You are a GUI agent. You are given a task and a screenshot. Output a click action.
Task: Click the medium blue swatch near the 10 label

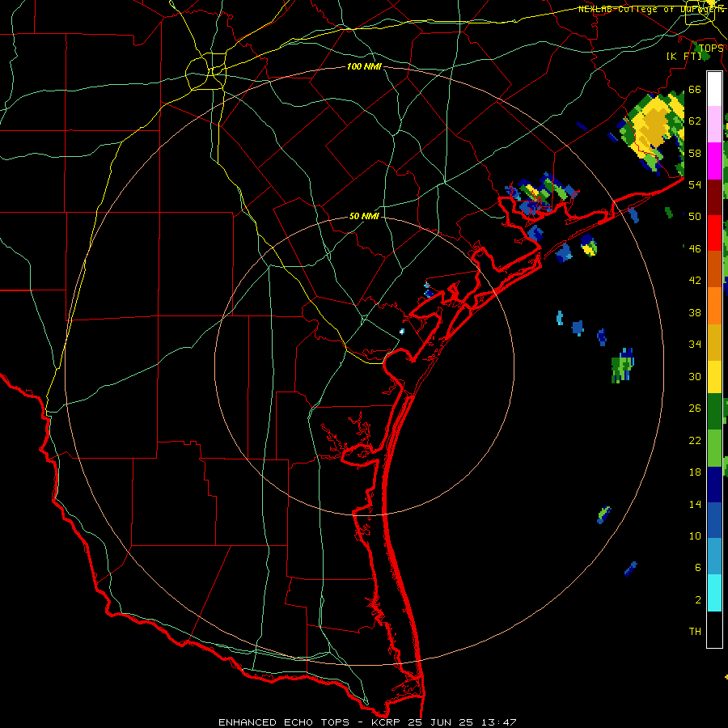[714, 521]
